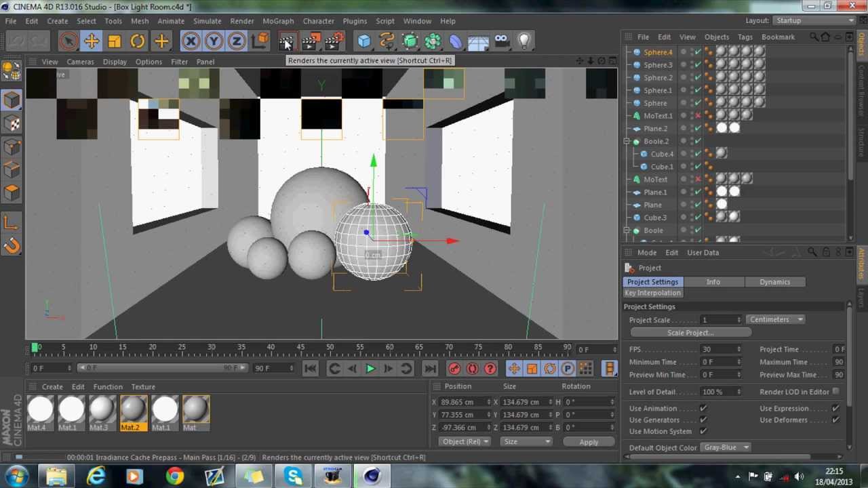
Task: Click the magnet Snap icon
Action: point(12,245)
